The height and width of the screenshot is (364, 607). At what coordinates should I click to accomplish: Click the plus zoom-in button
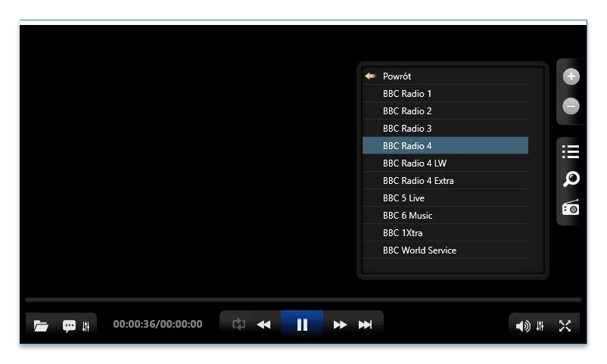pyautogui.click(x=571, y=76)
